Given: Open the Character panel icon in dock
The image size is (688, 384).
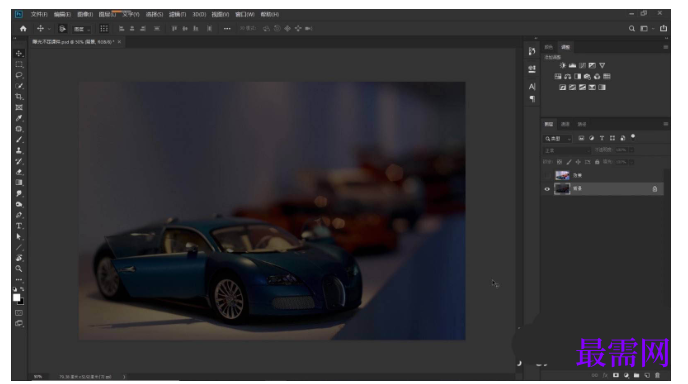Looking at the screenshot, I should (x=532, y=86).
